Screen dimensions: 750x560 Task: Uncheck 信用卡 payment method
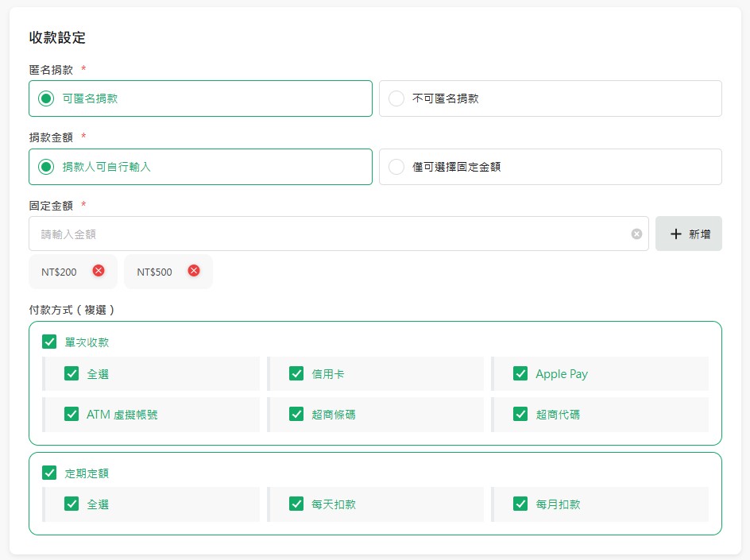click(296, 373)
